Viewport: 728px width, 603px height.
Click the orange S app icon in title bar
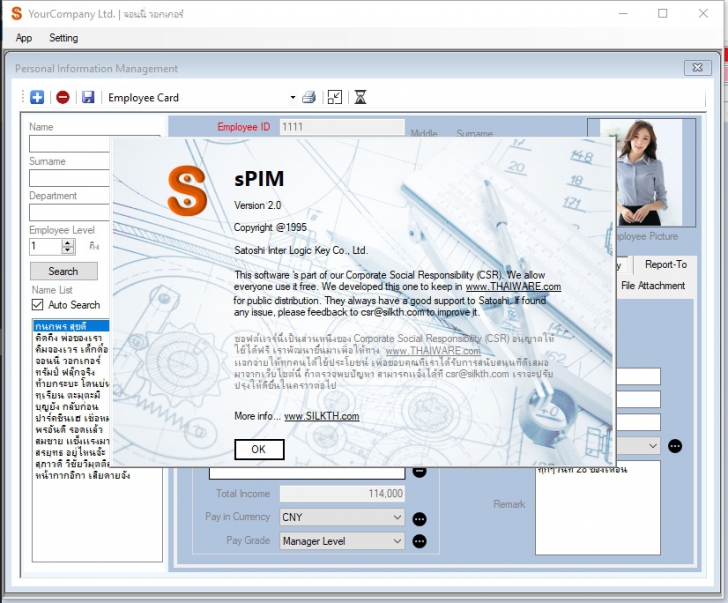[x=16, y=13]
